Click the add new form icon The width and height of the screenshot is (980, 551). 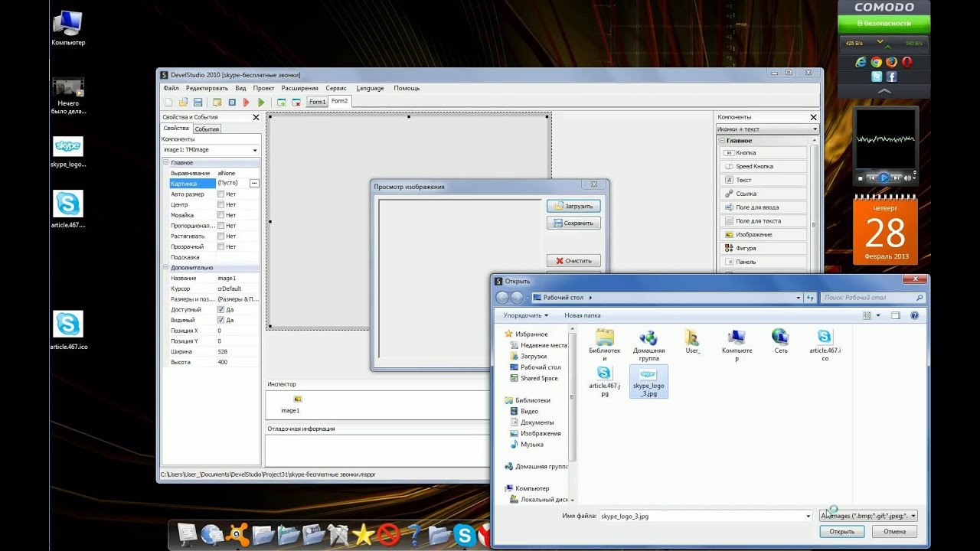pyautogui.click(x=282, y=102)
